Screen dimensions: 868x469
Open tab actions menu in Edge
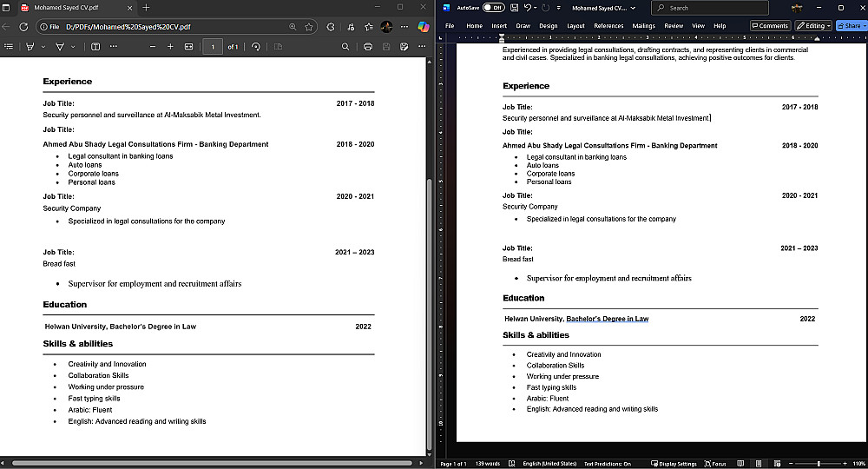pos(6,8)
